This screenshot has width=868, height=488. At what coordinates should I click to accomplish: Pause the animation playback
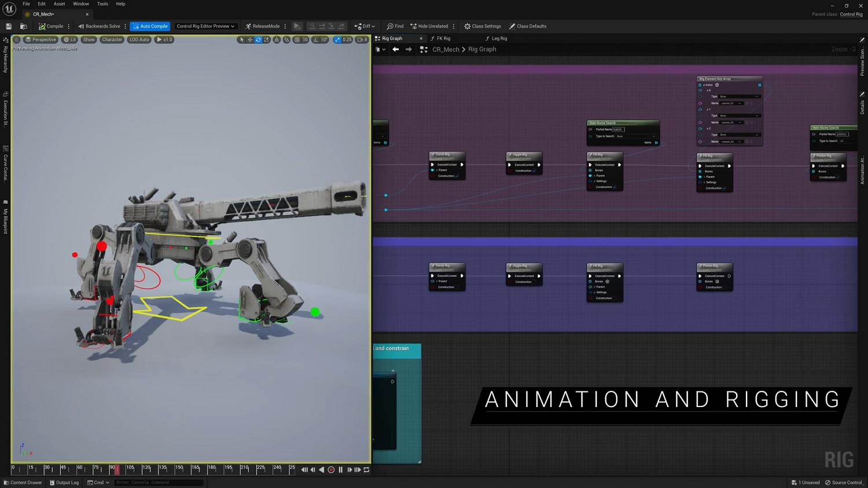click(340, 470)
